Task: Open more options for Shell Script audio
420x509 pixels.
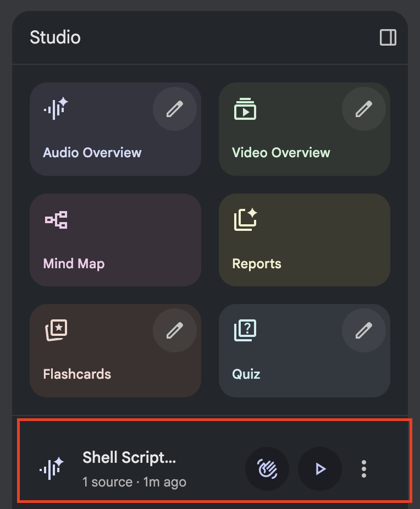Action: (x=363, y=469)
